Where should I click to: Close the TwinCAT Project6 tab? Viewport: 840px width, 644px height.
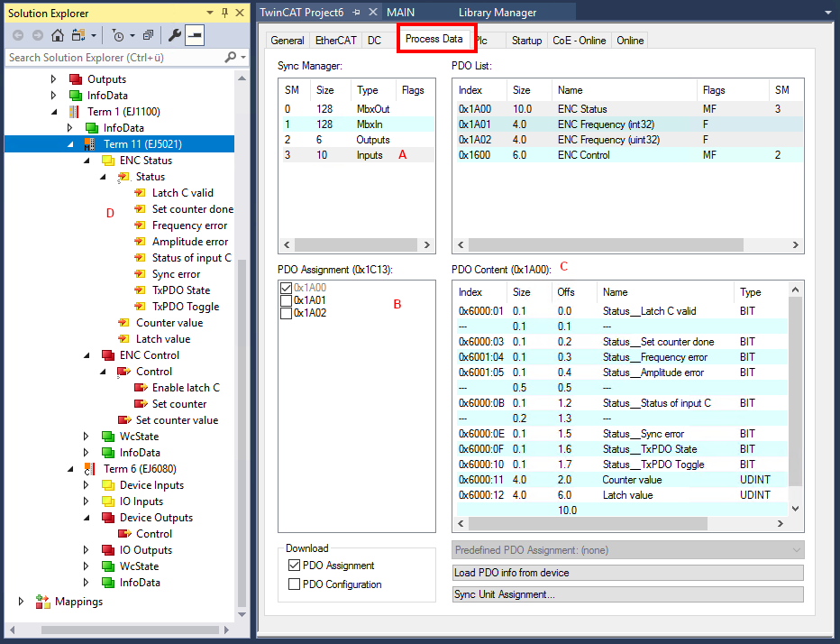point(373,13)
